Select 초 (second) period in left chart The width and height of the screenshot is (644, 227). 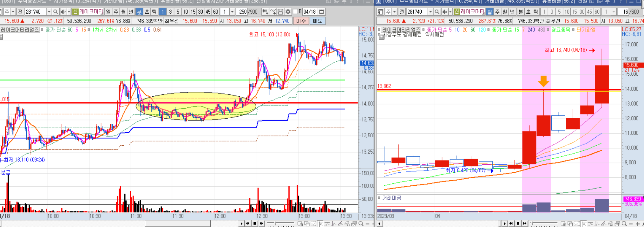(x=147, y=12)
